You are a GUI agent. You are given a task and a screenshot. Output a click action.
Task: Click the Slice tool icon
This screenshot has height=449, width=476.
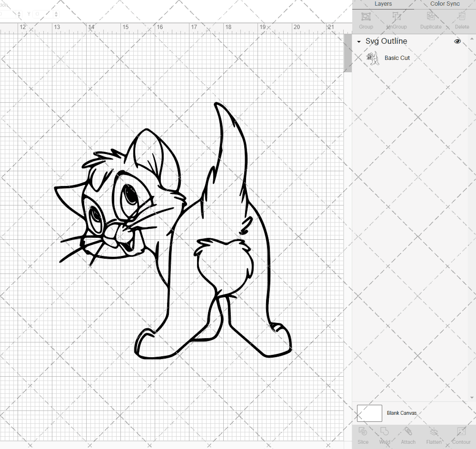pyautogui.click(x=363, y=432)
